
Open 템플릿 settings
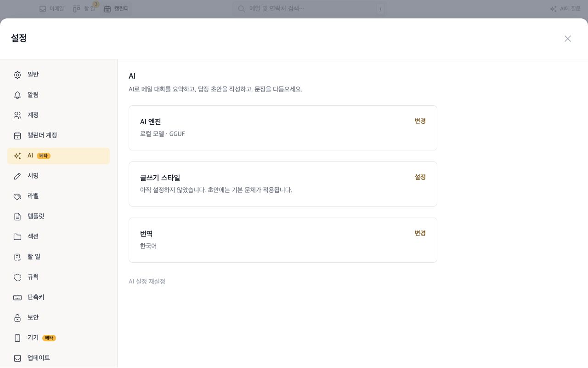[x=58, y=216]
